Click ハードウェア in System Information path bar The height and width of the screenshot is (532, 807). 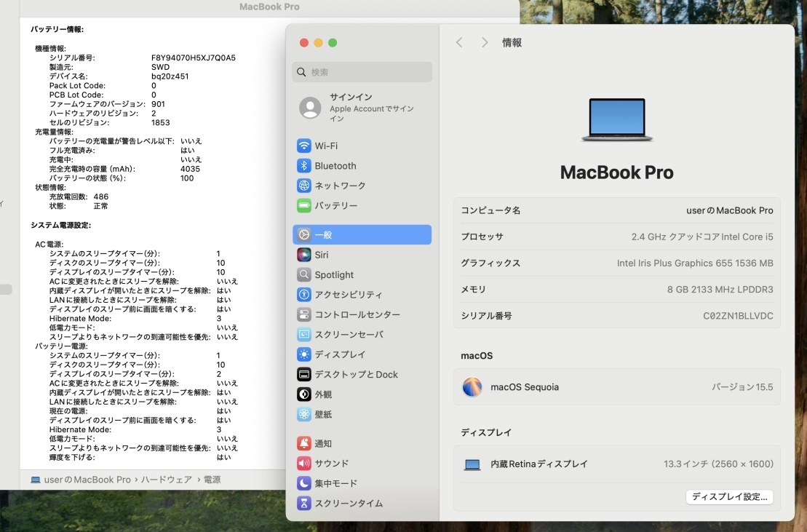click(166, 480)
